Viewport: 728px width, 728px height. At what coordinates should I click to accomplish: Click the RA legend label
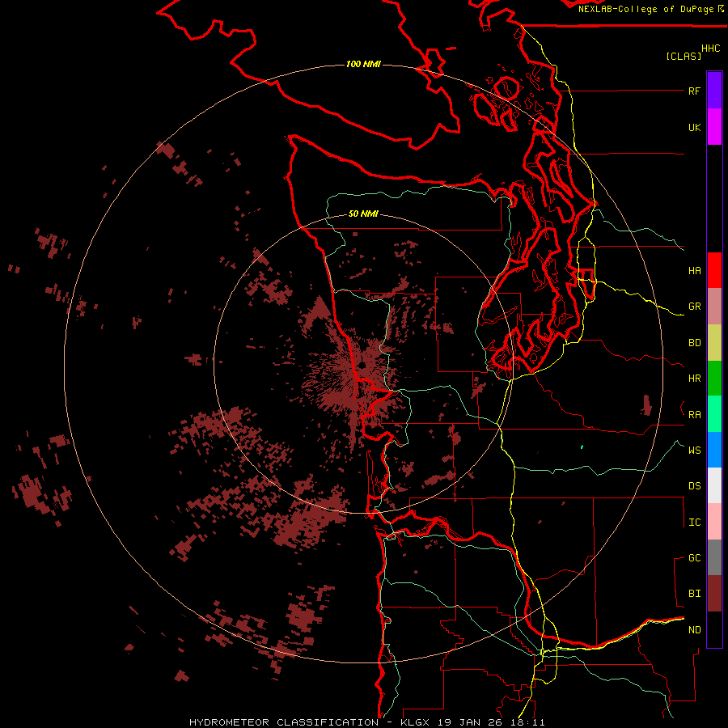coord(694,415)
